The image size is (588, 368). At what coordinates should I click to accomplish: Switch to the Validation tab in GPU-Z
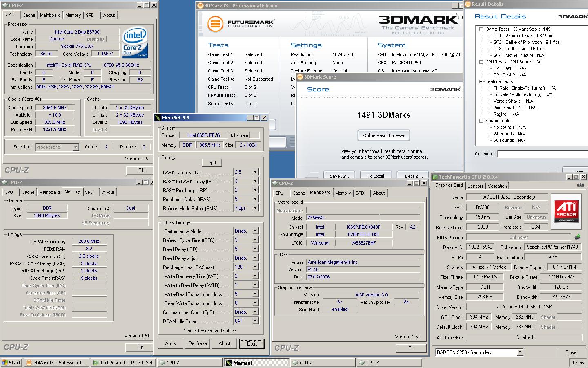tap(497, 186)
